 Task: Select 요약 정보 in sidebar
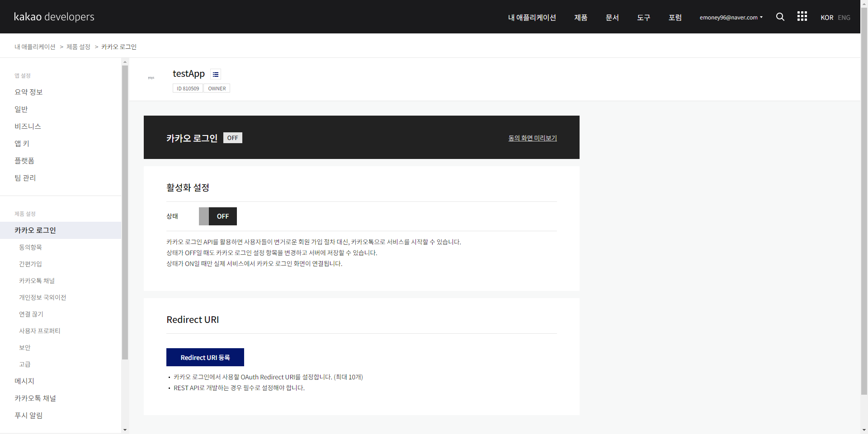pos(28,92)
